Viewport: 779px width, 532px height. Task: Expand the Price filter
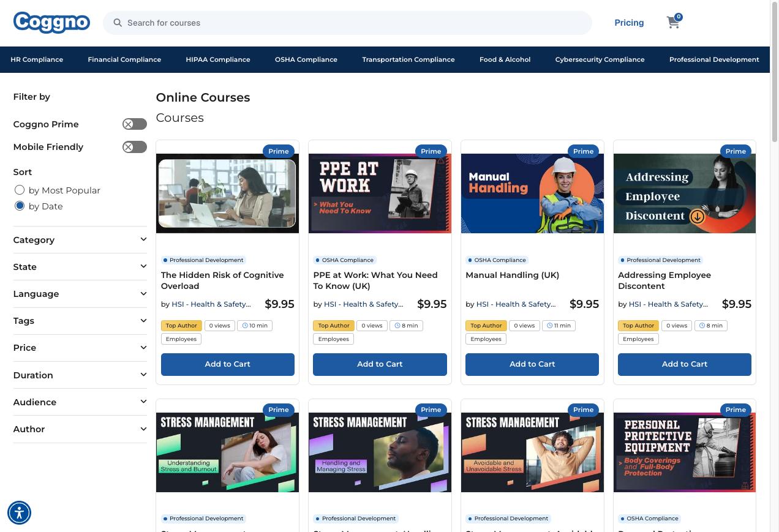80,347
